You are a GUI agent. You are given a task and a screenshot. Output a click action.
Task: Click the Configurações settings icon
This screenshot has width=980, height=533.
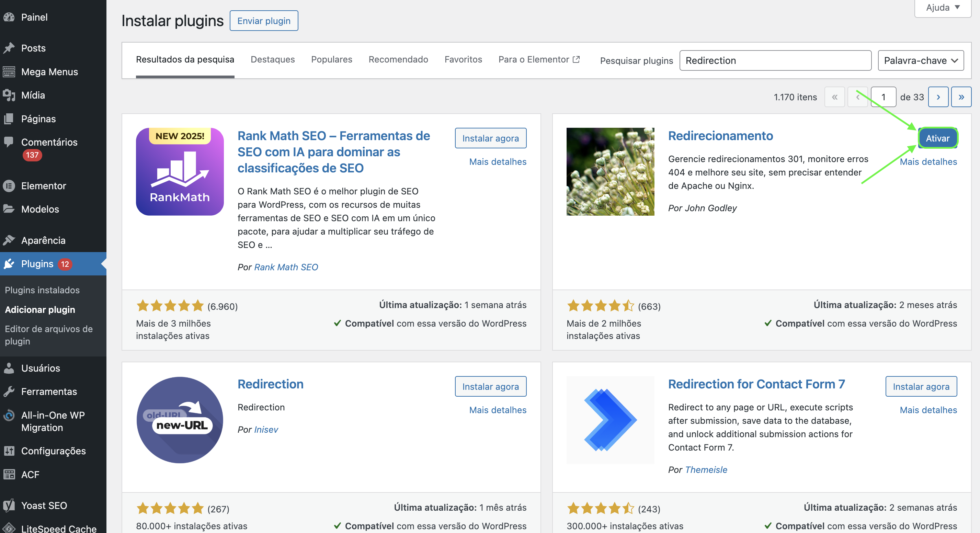(x=9, y=451)
